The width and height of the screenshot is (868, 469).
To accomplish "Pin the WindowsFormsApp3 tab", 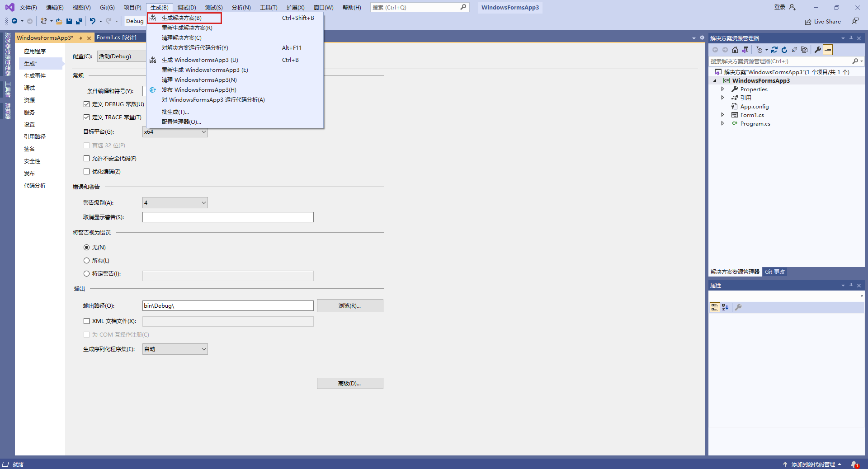I will click(x=81, y=38).
